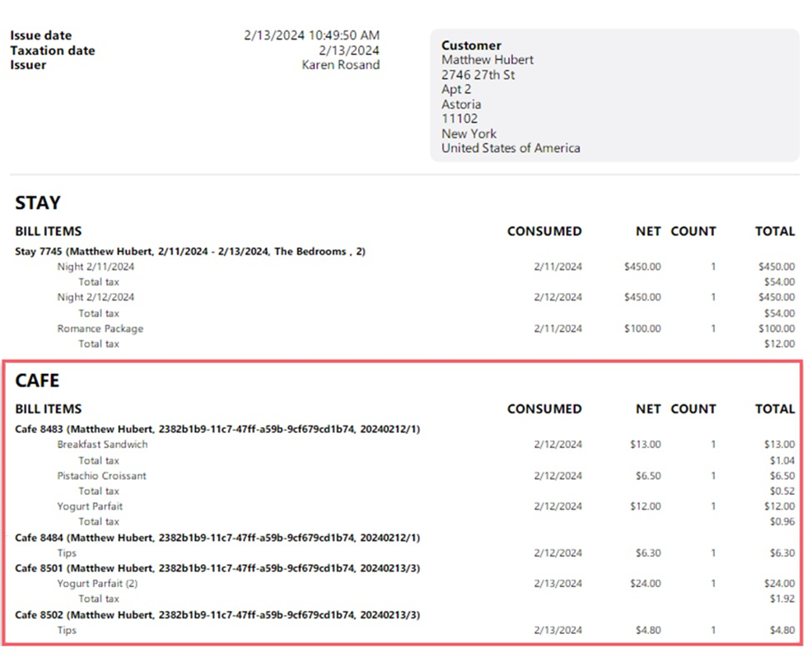
Task: Select issuer name Karen Rosand
Action: click(x=341, y=65)
